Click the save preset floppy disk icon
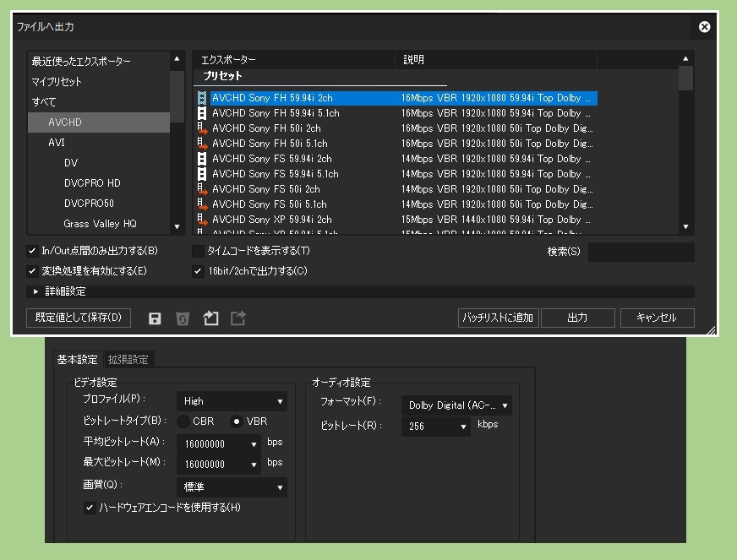The width and height of the screenshot is (737, 560). tap(155, 318)
